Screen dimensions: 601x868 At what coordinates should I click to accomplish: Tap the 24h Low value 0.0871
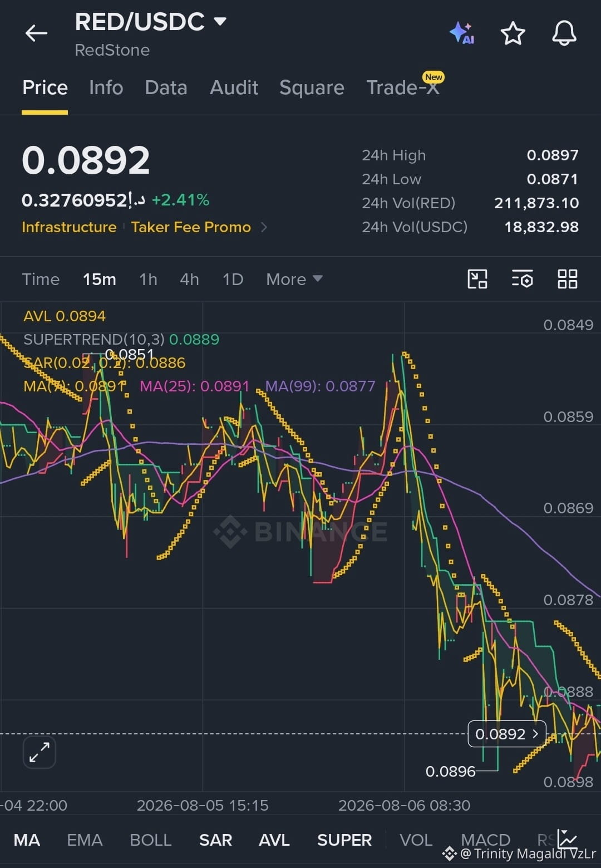point(553,179)
